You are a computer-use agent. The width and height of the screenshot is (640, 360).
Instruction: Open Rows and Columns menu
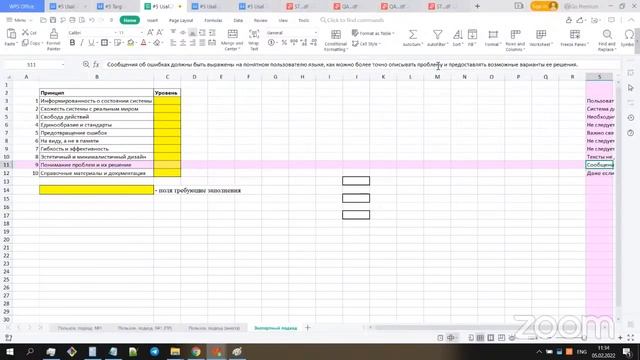[x=515, y=40]
